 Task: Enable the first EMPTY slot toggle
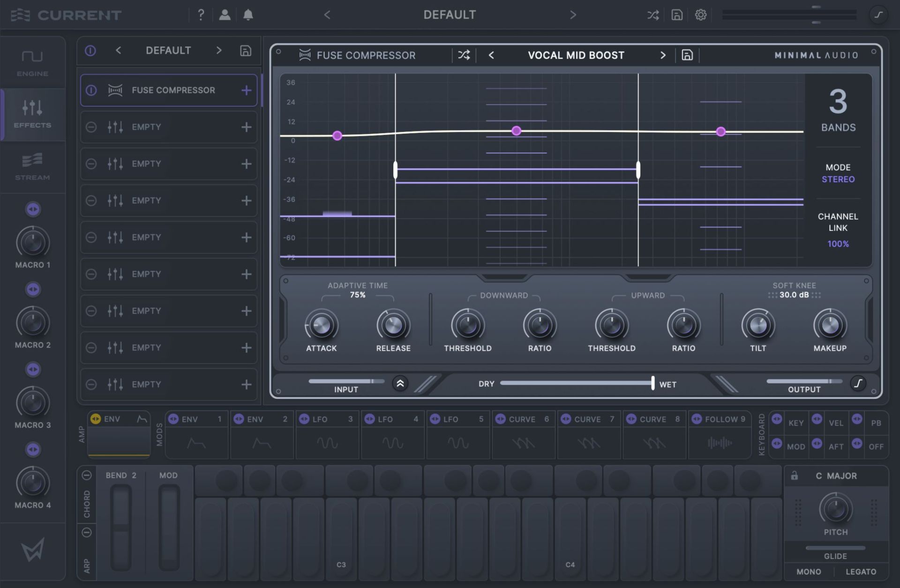pyautogui.click(x=91, y=127)
